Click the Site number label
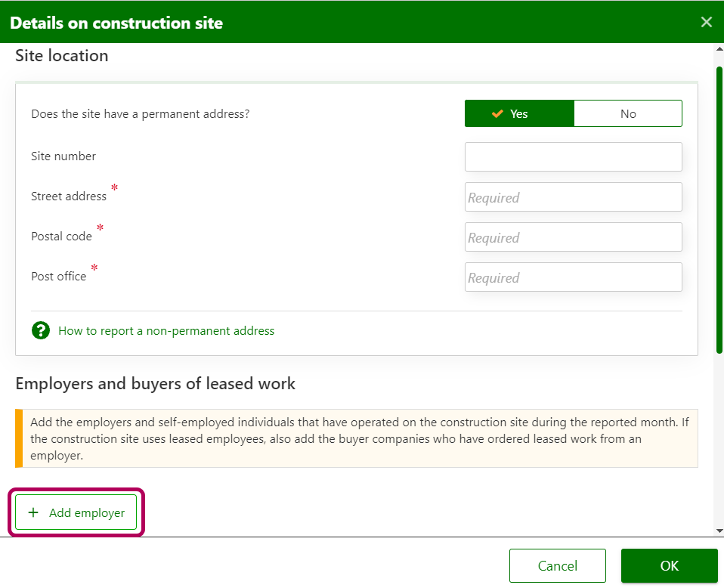 pos(63,156)
